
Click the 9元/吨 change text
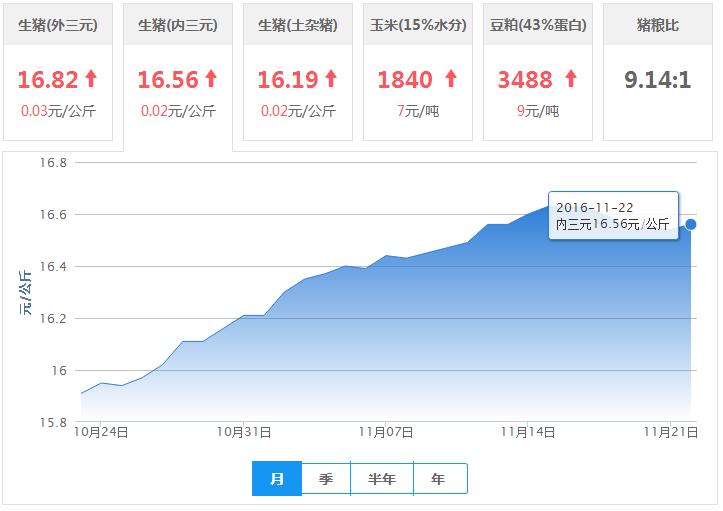click(x=538, y=111)
